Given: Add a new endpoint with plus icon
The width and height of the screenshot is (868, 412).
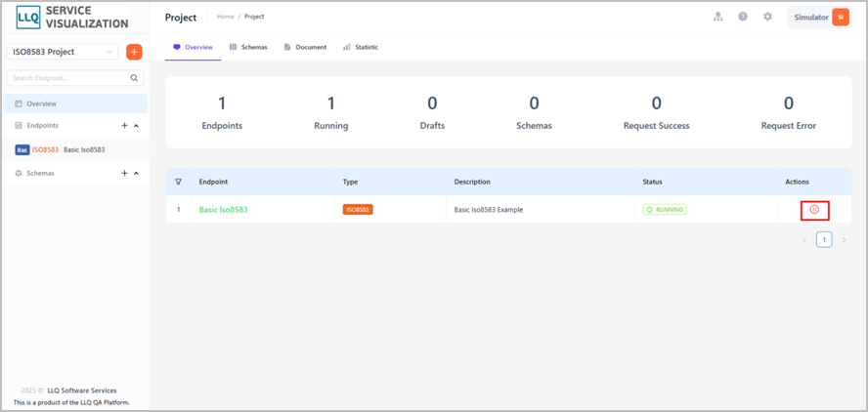Looking at the screenshot, I should click(124, 126).
